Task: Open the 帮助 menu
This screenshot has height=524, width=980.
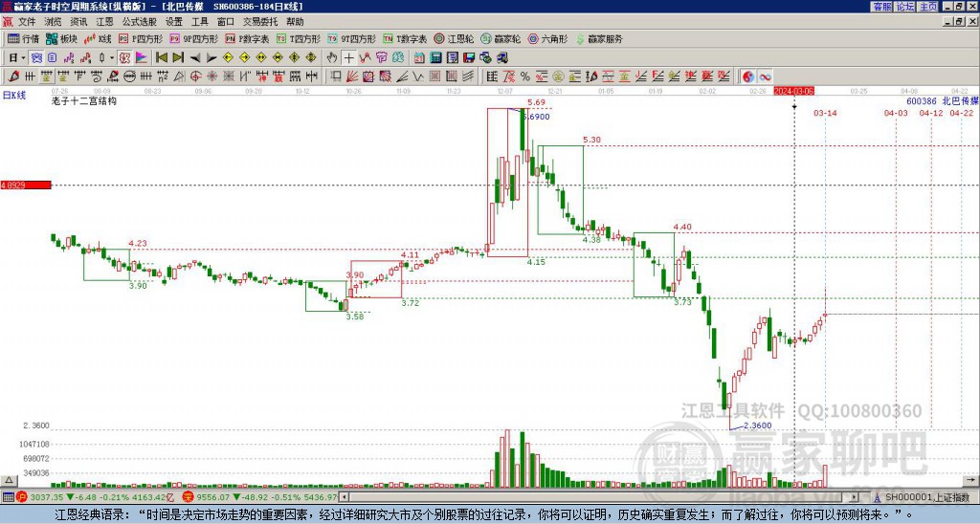Action: (295, 22)
